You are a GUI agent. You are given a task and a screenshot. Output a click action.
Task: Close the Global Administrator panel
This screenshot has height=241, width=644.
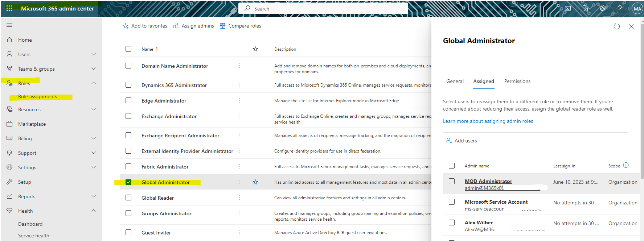631,26
